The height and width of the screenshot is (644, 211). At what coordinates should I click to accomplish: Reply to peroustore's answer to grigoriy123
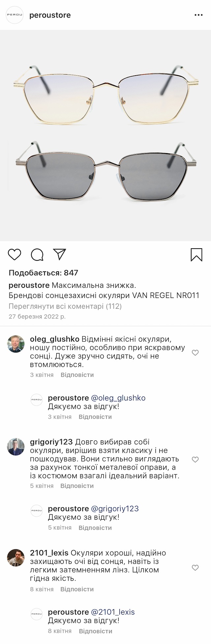coord(95,528)
